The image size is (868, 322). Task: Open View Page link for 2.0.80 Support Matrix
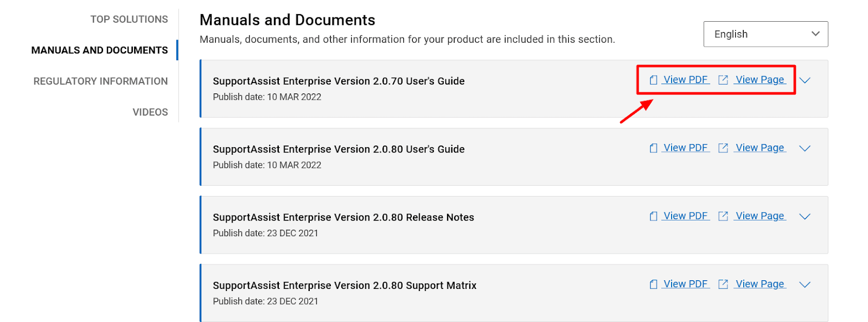tap(760, 284)
